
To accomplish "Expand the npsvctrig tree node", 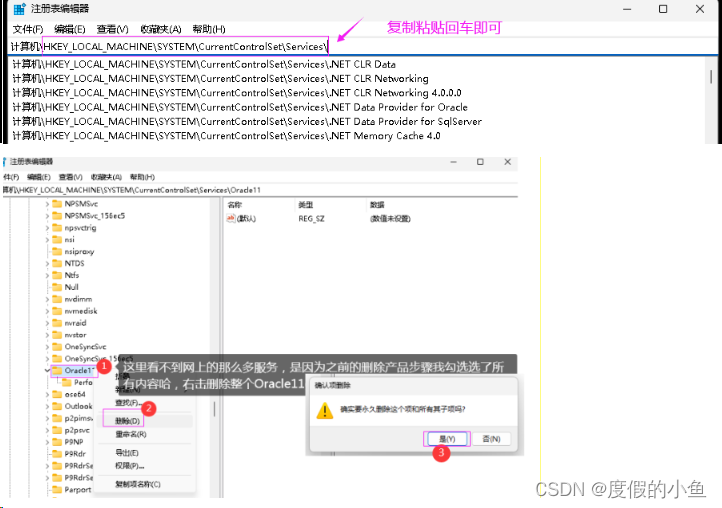I will pos(47,228).
